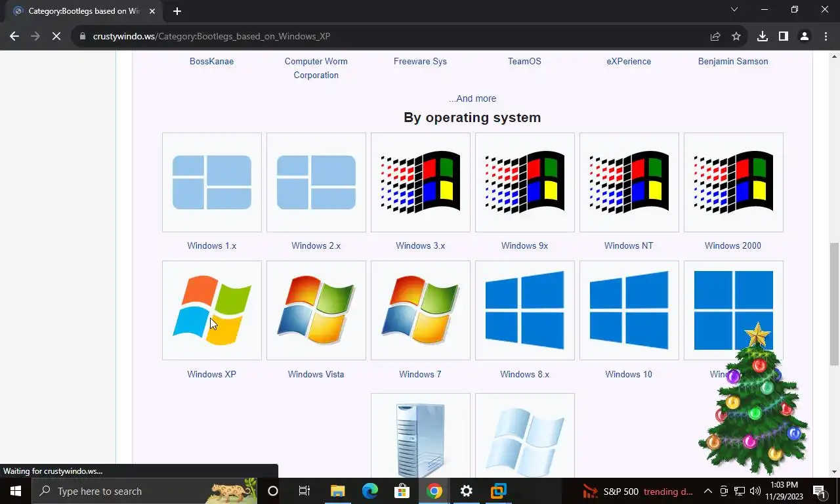The width and height of the screenshot is (840, 504).
Task: Click the Windows Vista logo image
Action: [316, 310]
